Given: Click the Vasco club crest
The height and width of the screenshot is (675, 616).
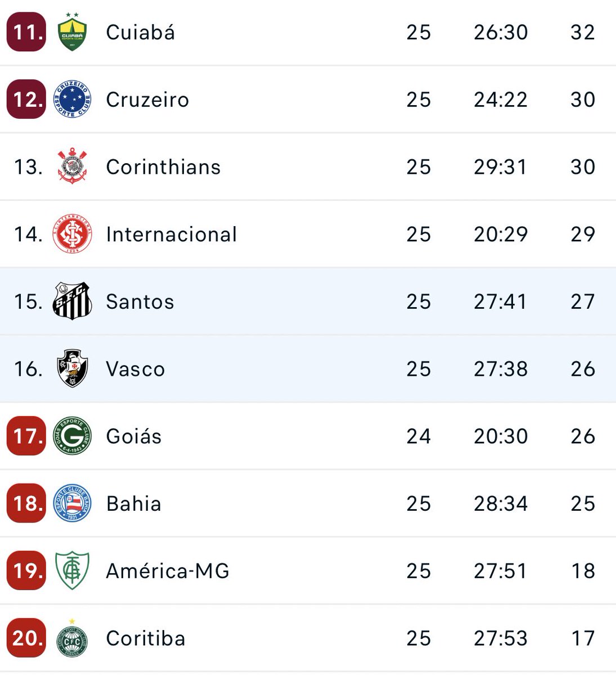Looking at the screenshot, I should (73, 369).
